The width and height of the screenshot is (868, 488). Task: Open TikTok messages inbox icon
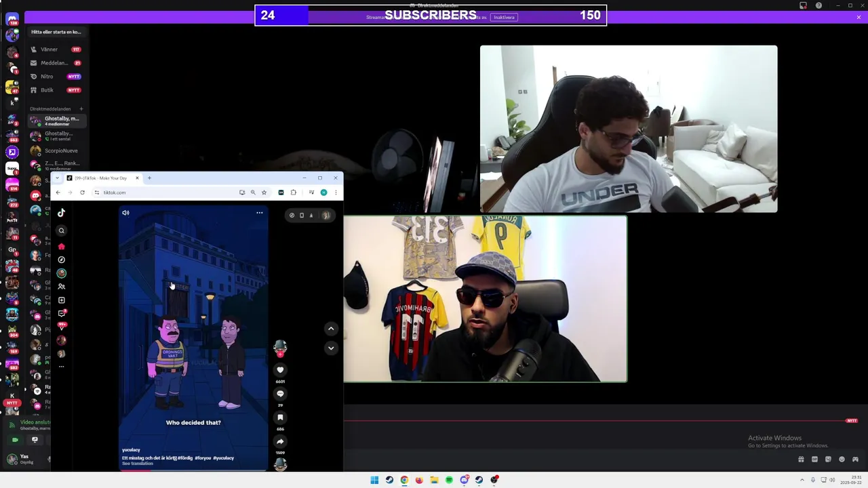pyautogui.click(x=61, y=313)
